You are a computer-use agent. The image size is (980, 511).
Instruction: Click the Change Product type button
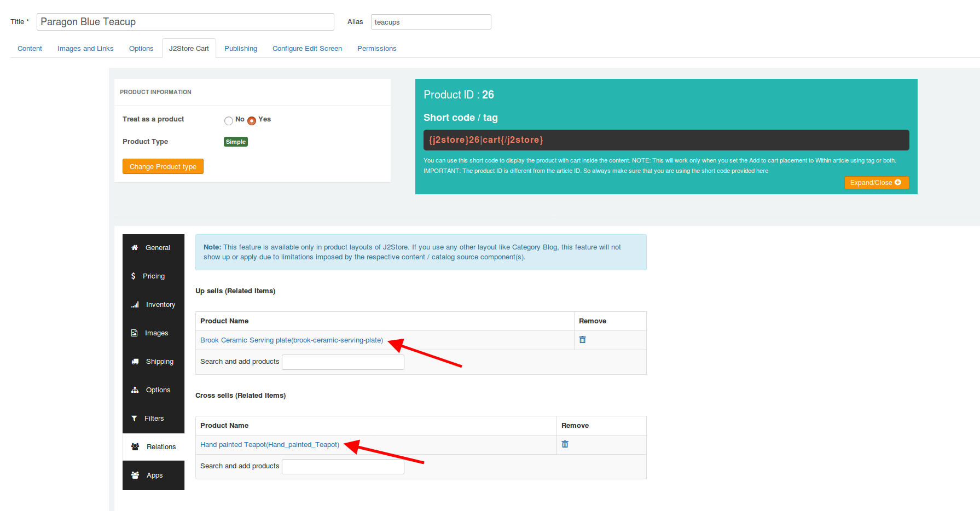[x=163, y=166]
